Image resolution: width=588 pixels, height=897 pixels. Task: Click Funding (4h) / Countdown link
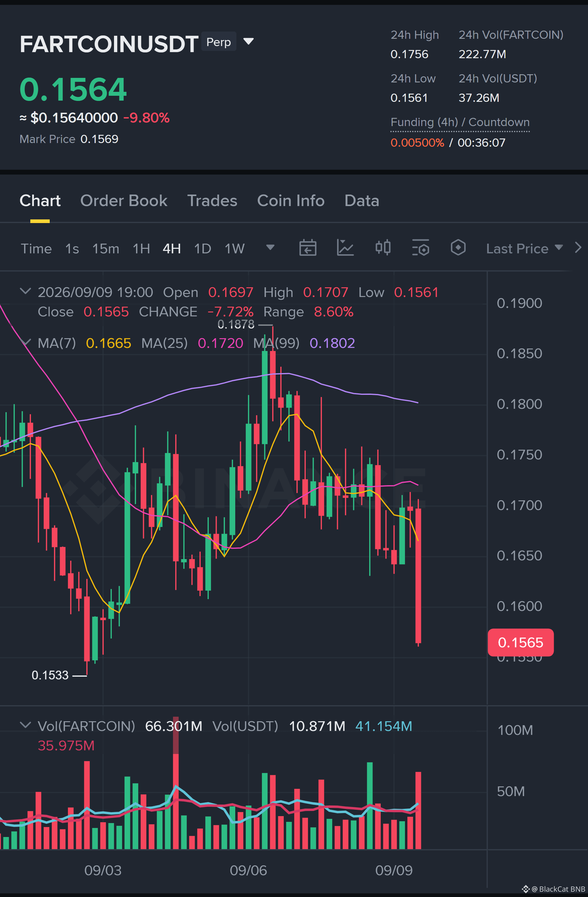(460, 122)
